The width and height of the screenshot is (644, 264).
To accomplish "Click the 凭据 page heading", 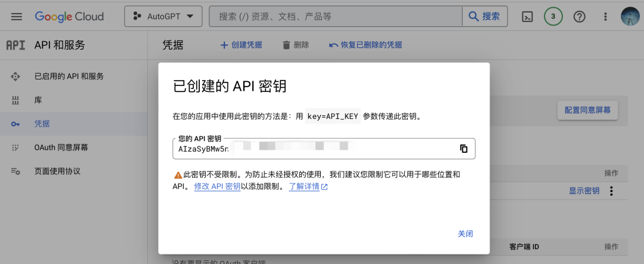I will click(174, 45).
